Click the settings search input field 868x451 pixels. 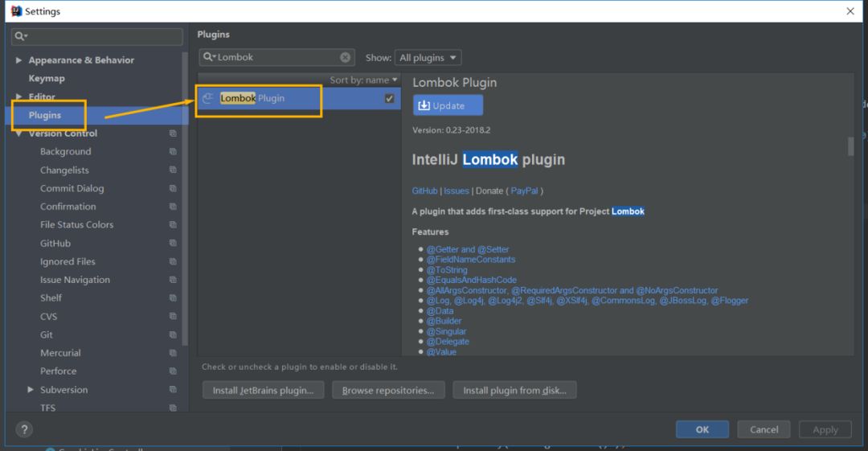click(x=97, y=36)
